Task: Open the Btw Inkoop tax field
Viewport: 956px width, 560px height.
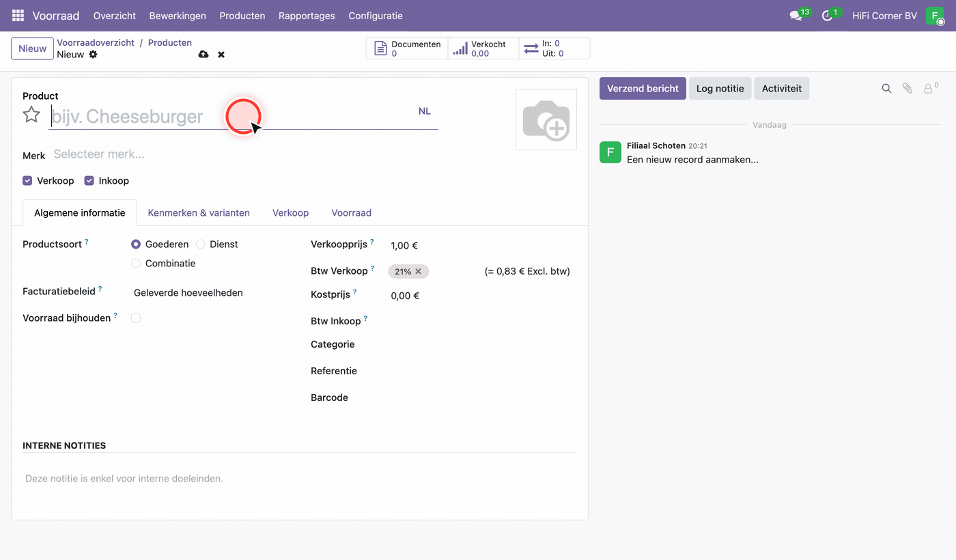Action: click(483, 321)
